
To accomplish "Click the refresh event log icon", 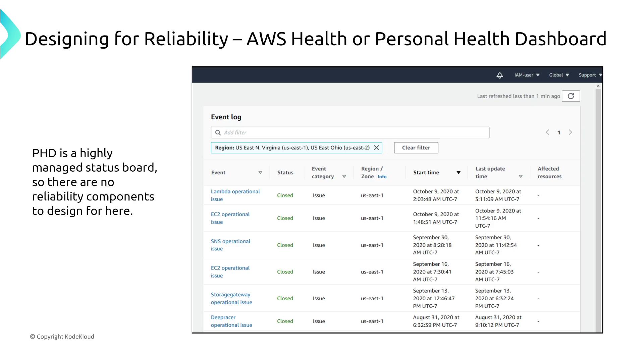I will tap(571, 96).
